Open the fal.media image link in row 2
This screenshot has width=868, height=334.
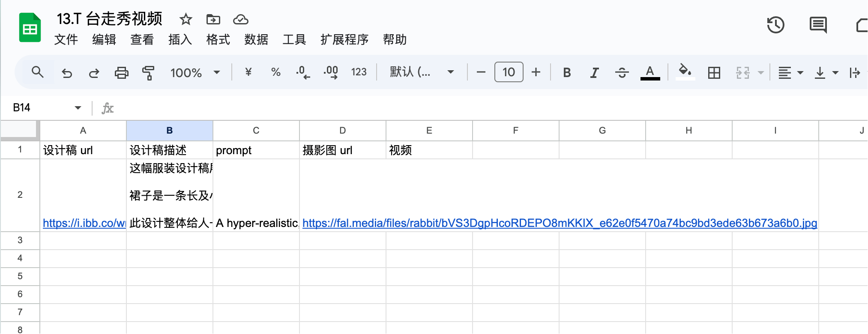[560, 223]
